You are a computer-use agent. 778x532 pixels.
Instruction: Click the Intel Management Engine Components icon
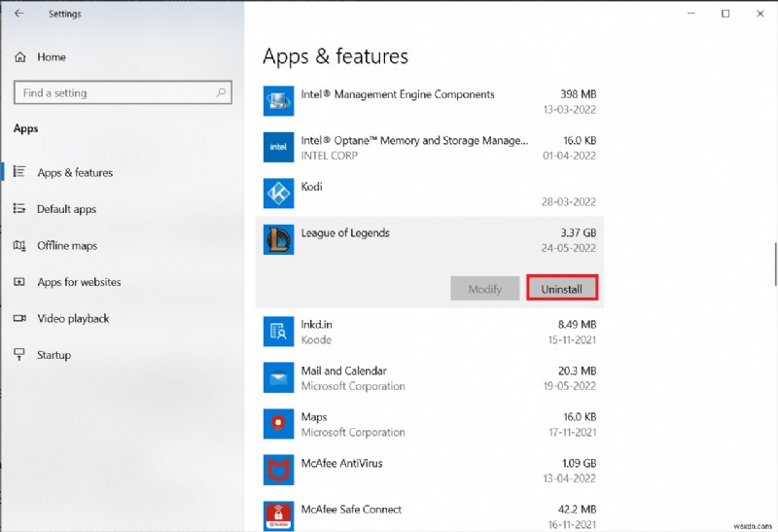tap(279, 101)
